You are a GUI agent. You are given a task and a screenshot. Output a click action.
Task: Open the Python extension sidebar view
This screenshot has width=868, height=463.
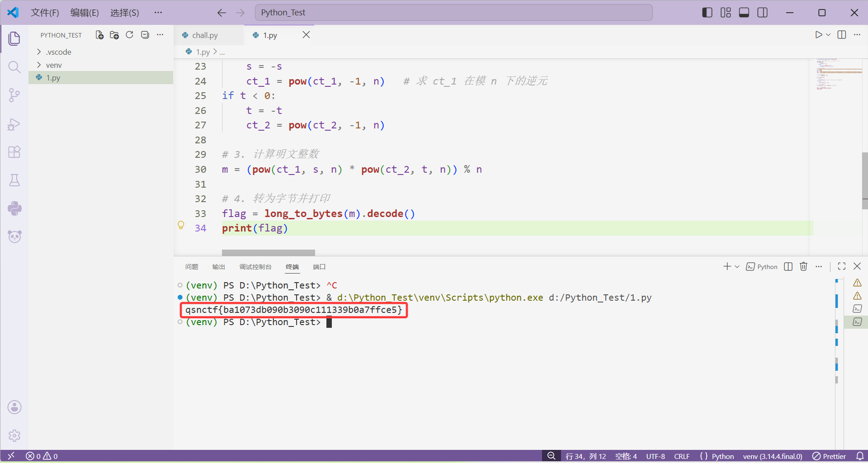[14, 208]
